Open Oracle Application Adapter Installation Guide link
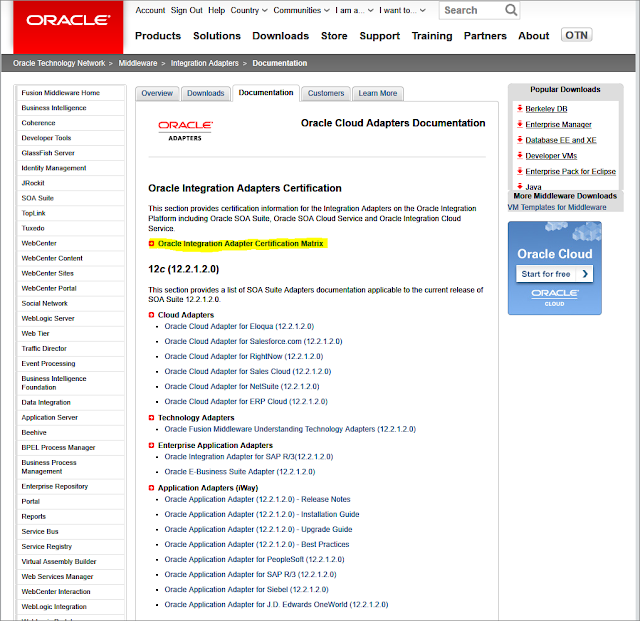 coord(262,514)
